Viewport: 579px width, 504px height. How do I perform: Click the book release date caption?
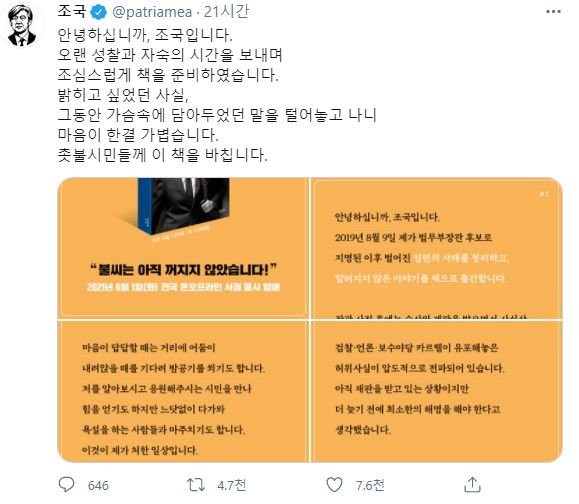pos(183,287)
